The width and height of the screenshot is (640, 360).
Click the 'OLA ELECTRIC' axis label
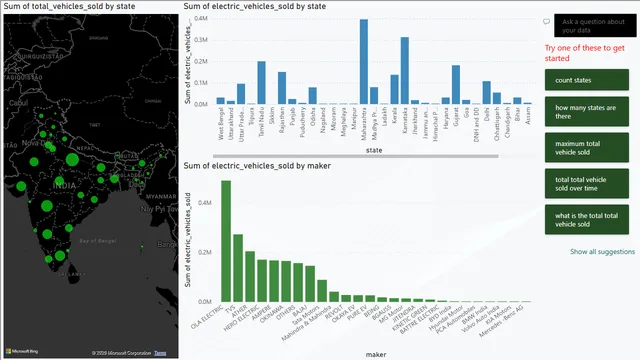click(208, 316)
